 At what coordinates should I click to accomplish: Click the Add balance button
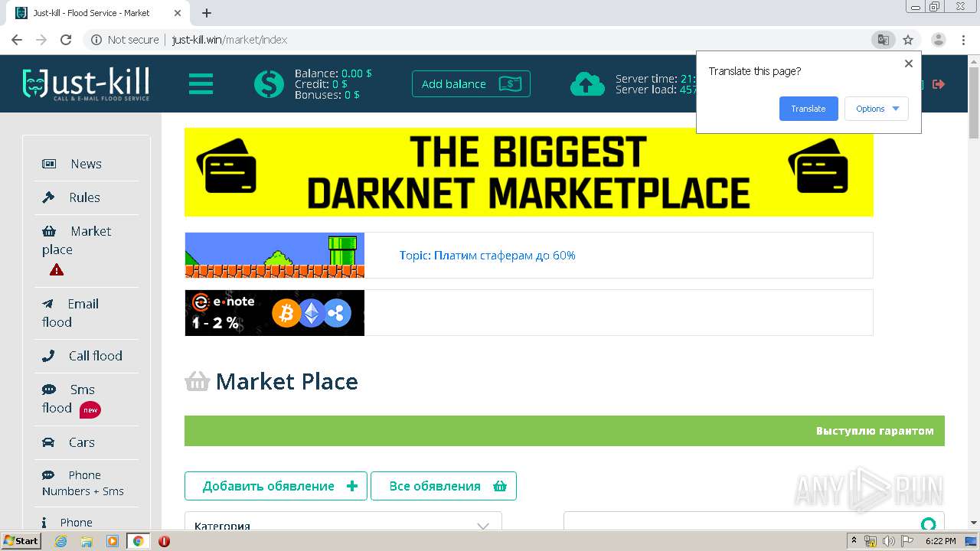pos(471,84)
